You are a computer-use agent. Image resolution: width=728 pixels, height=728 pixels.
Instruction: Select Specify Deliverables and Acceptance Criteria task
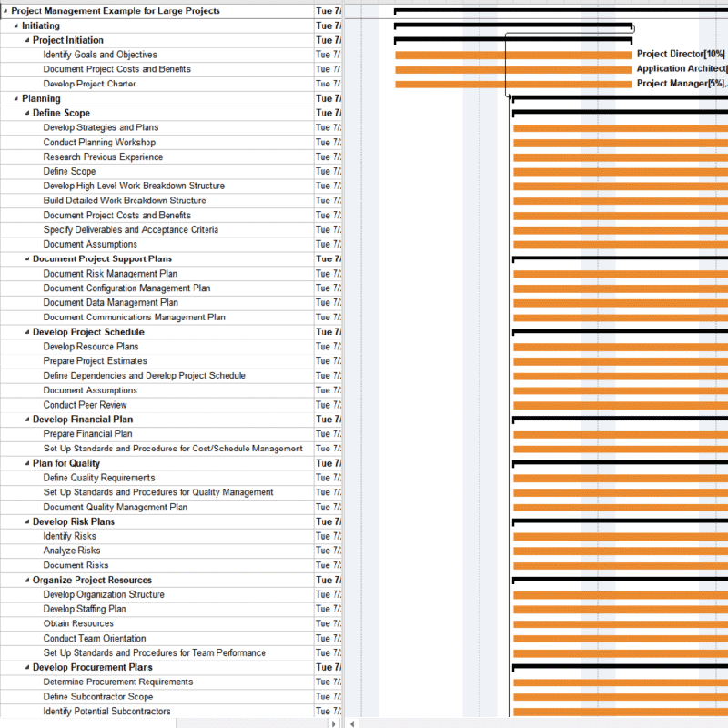click(130, 230)
